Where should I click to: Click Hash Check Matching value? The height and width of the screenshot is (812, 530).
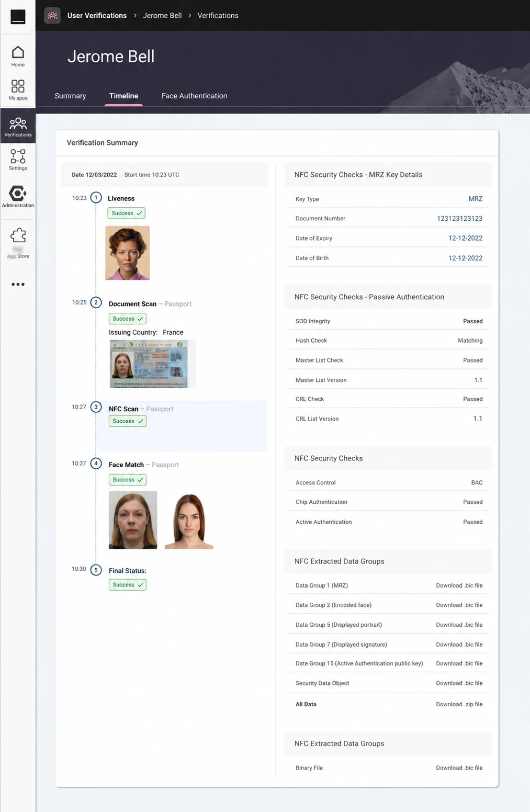click(x=470, y=341)
